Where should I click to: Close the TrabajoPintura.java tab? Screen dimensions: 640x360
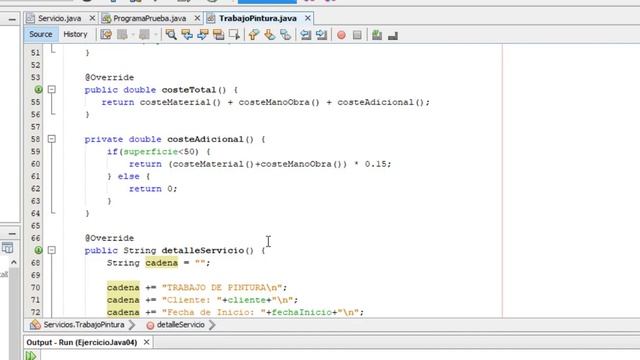(308, 18)
